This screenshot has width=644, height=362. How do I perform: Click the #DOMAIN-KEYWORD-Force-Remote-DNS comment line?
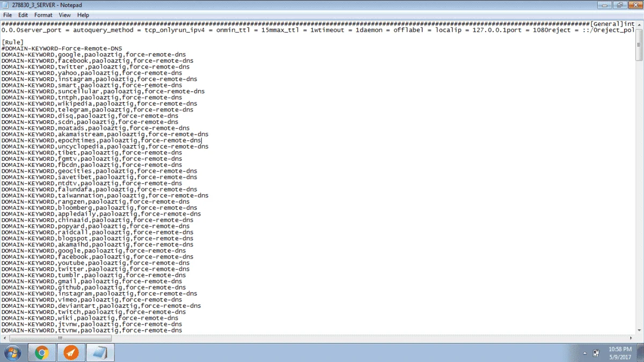62,48
